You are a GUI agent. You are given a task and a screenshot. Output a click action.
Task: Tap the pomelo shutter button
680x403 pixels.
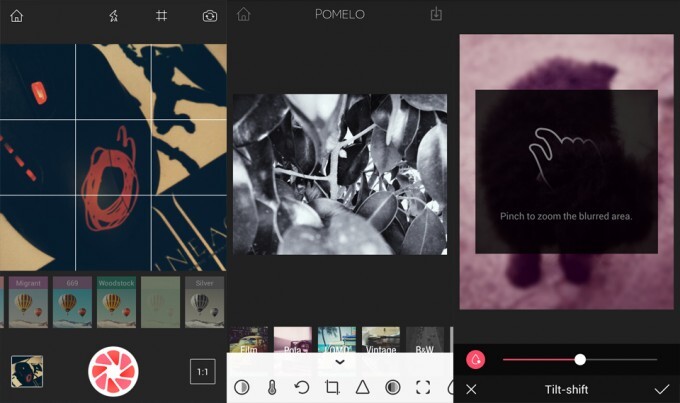(113, 372)
